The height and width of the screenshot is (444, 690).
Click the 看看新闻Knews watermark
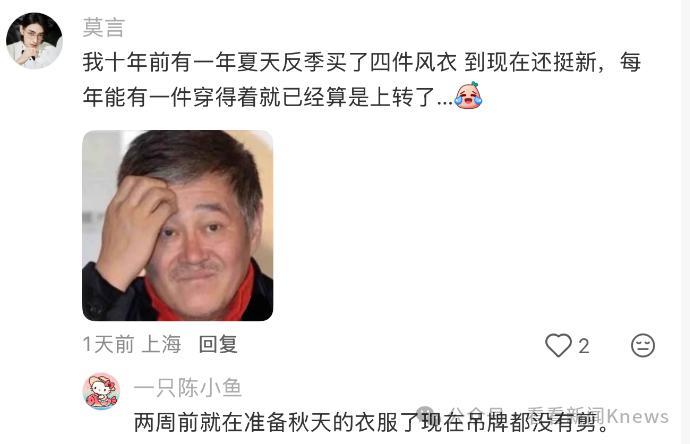[x=598, y=416]
